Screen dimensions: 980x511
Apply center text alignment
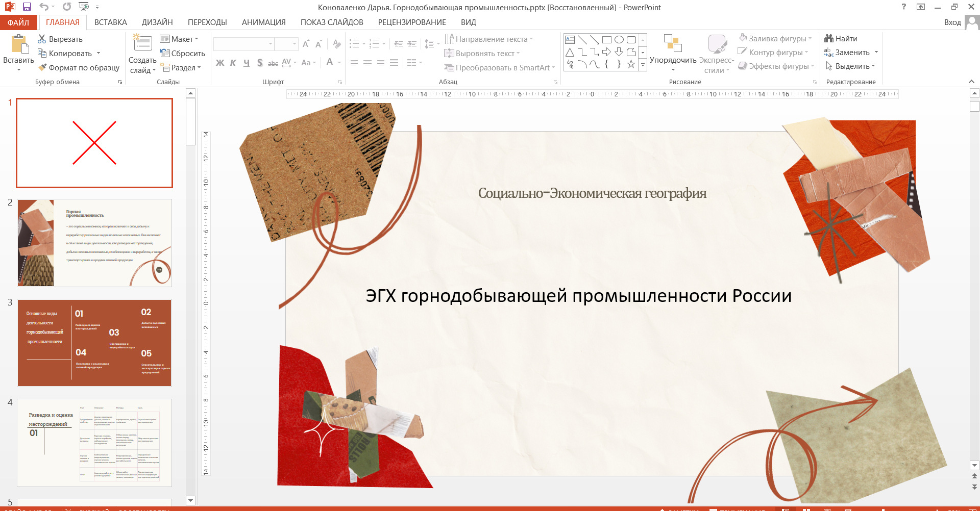pos(367,62)
